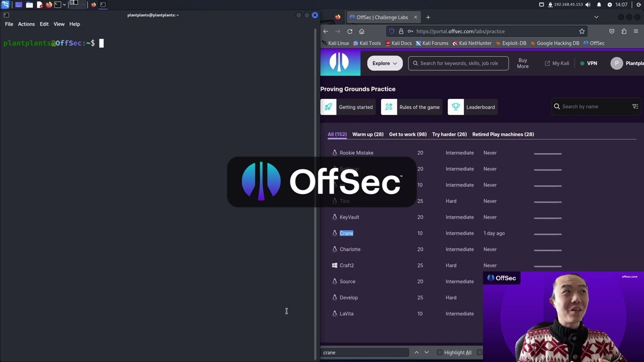The image size is (644, 362).
Task: Open the Charlotte machine
Action: point(350,249)
